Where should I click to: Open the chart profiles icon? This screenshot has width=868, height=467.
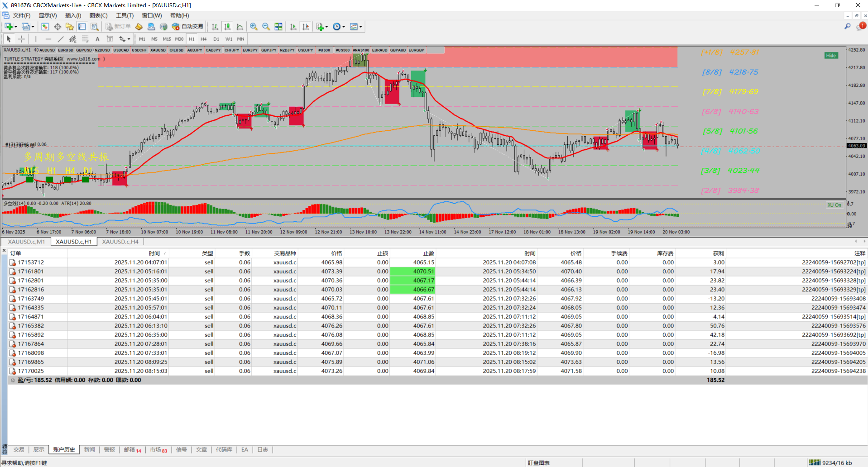(26, 27)
